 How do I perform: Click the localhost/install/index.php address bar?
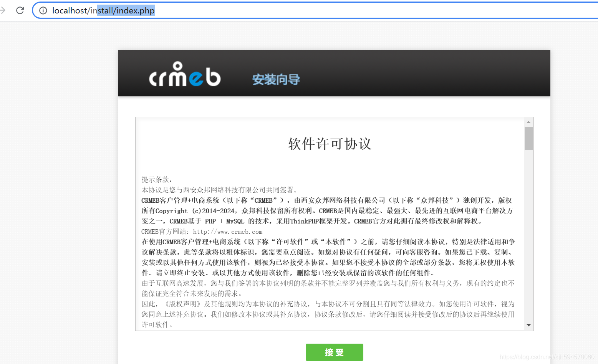[x=315, y=10]
